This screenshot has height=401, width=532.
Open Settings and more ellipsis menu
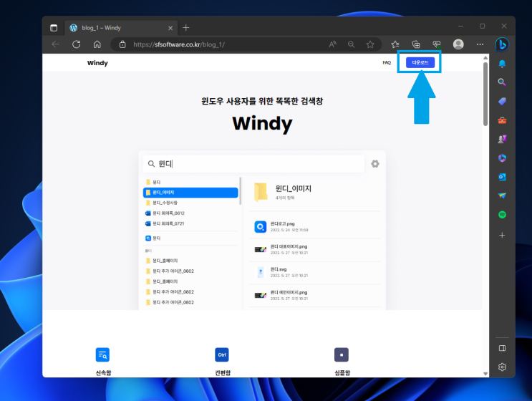480,44
